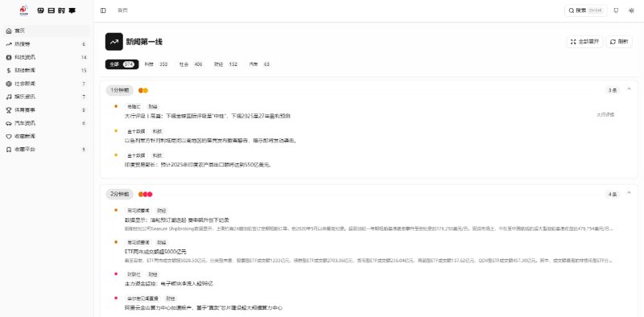The width and height of the screenshot is (644, 317).
Task: Open 娱乐资讯 via its music note icon
Action: coord(9,97)
